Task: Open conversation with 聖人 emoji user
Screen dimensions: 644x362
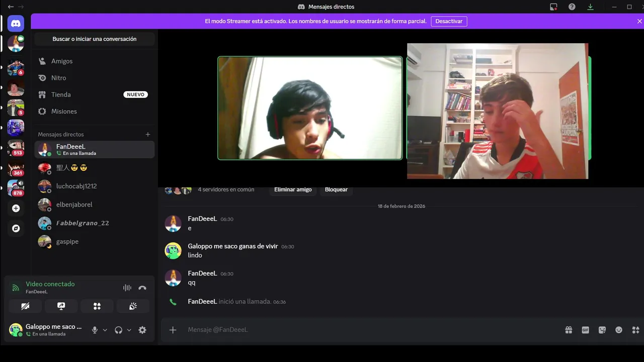Action: point(95,167)
